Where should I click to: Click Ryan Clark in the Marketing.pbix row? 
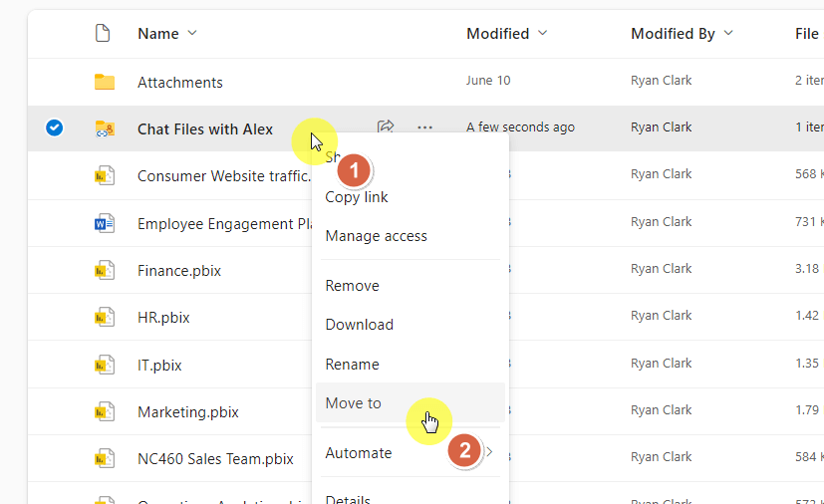(x=661, y=410)
